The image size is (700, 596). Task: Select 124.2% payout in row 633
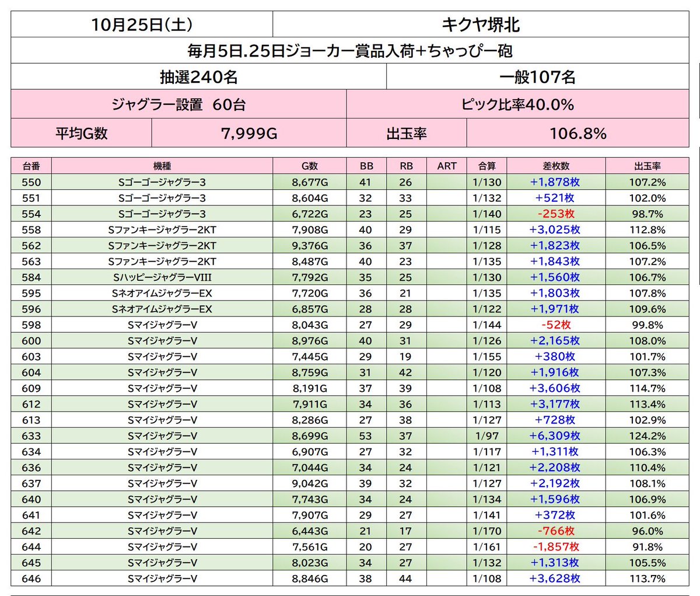(x=647, y=436)
